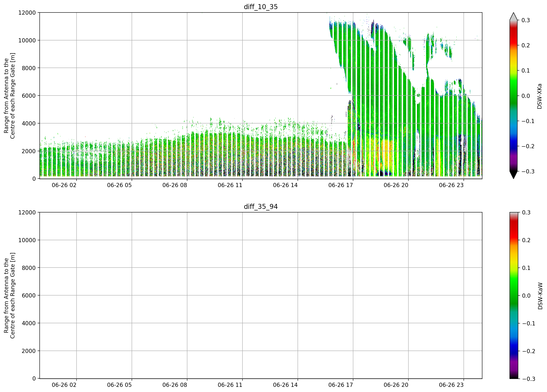Viewport: 547px width, 392px height.
Task: Click the 06-26 08 tick label on the bottom plot
Action: [x=175, y=385]
